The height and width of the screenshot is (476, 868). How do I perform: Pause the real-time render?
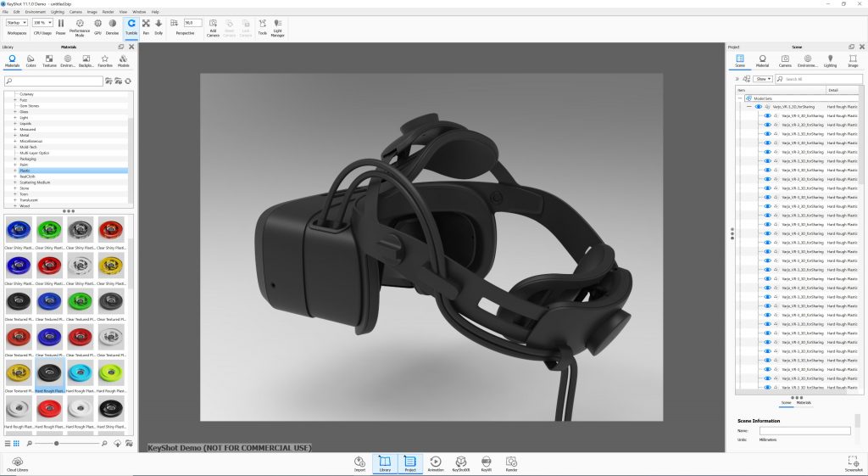[60, 25]
